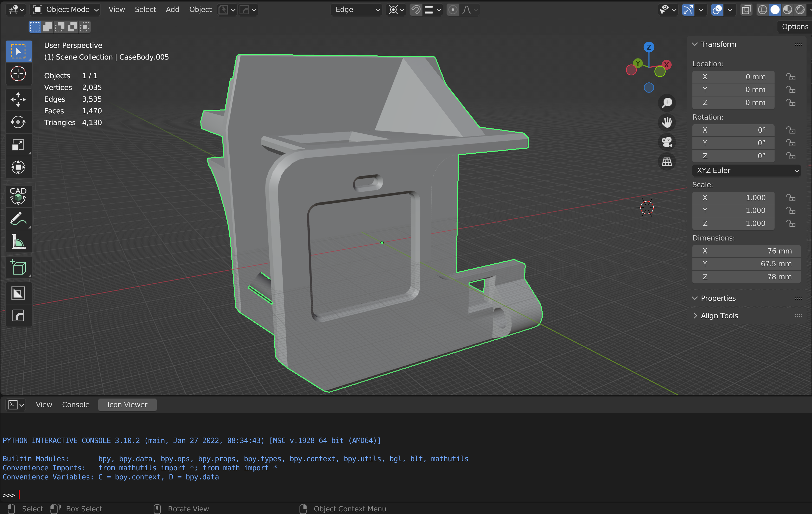Select the Add Cube tool

(x=18, y=268)
